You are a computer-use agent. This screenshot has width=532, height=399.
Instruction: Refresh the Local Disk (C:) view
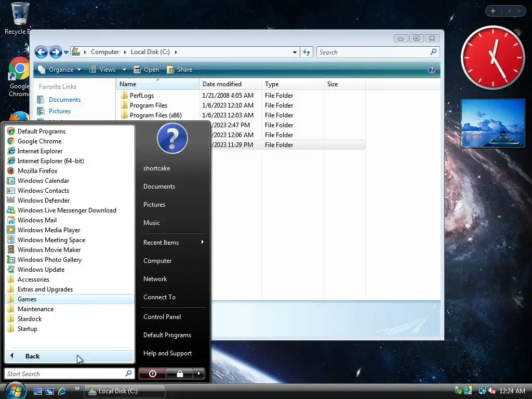coord(307,52)
